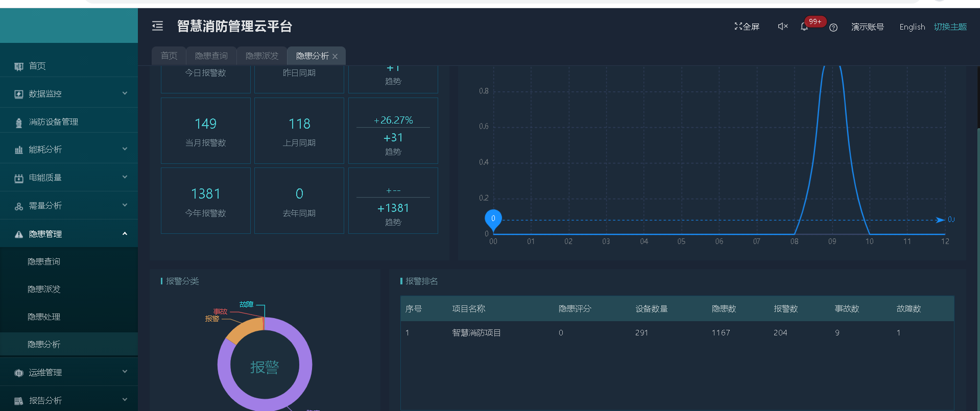The height and width of the screenshot is (411, 980).
Task: Close the 隐患分析 tab
Action: tap(335, 57)
